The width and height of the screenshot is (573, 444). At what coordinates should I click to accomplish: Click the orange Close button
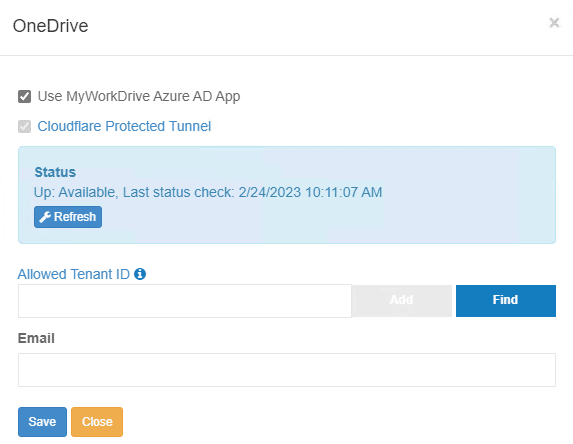[97, 422]
